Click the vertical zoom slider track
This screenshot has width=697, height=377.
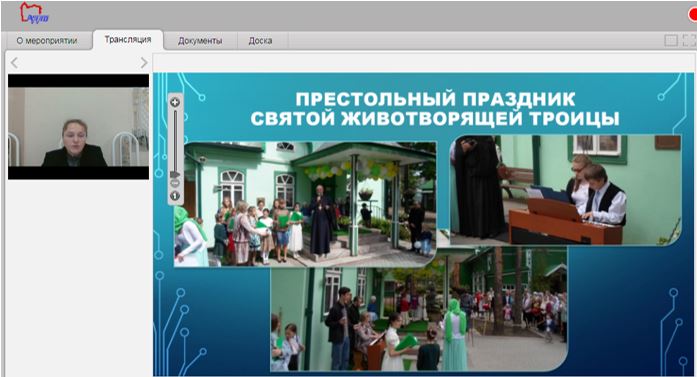click(175, 142)
